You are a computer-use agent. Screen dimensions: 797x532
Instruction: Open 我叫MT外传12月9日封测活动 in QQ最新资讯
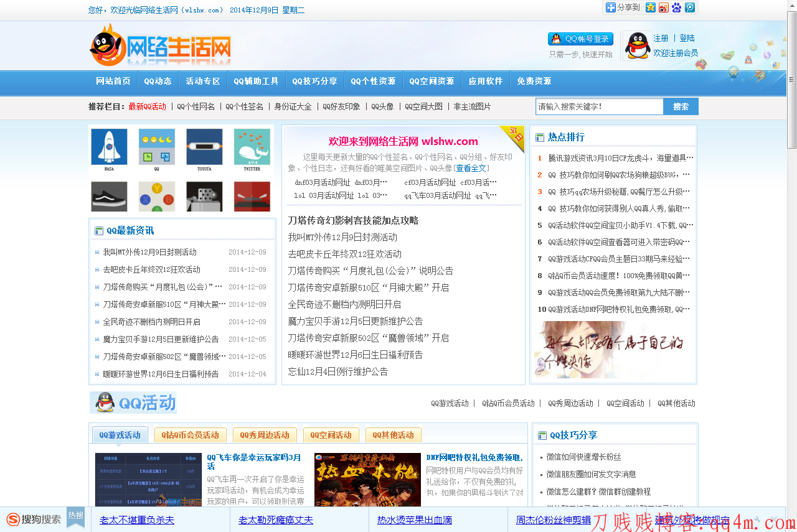[x=149, y=252]
